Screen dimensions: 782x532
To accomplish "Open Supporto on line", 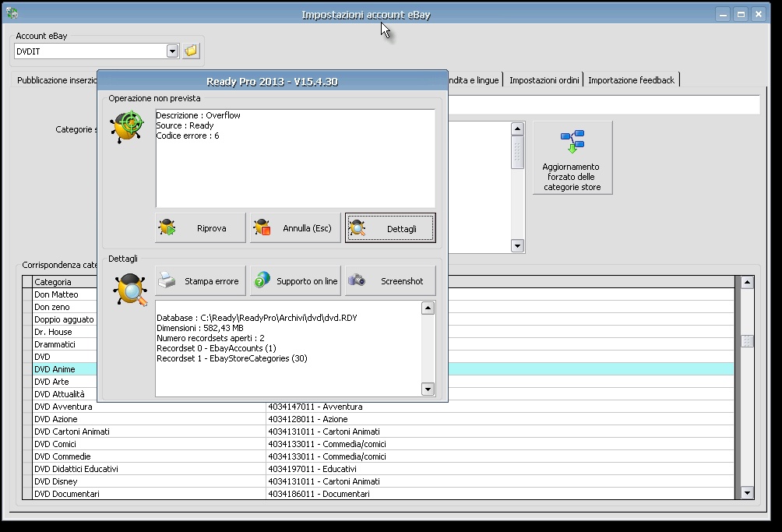I will (x=295, y=280).
